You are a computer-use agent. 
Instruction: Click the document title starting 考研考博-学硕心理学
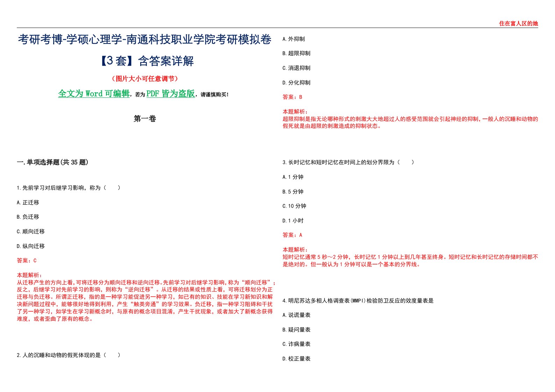145,39
